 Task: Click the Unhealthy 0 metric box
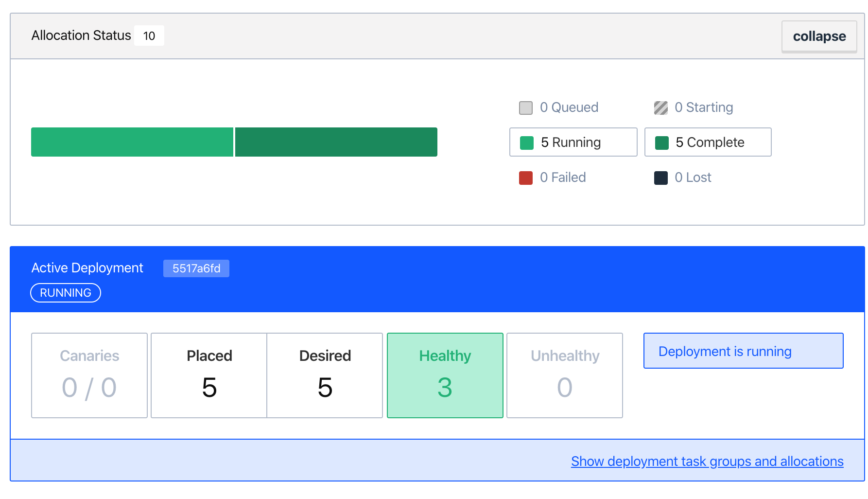coord(565,375)
